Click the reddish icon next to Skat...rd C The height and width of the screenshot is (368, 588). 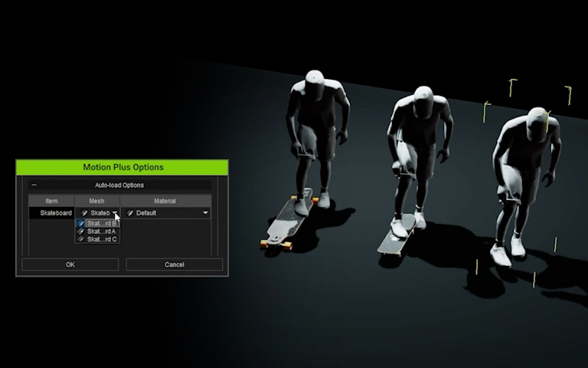pos(80,239)
